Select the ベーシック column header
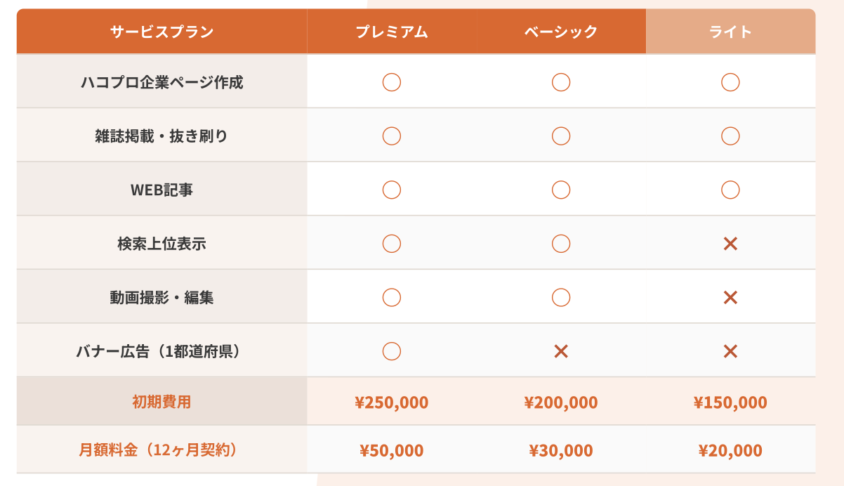This screenshot has height=486, width=844. pos(561,32)
